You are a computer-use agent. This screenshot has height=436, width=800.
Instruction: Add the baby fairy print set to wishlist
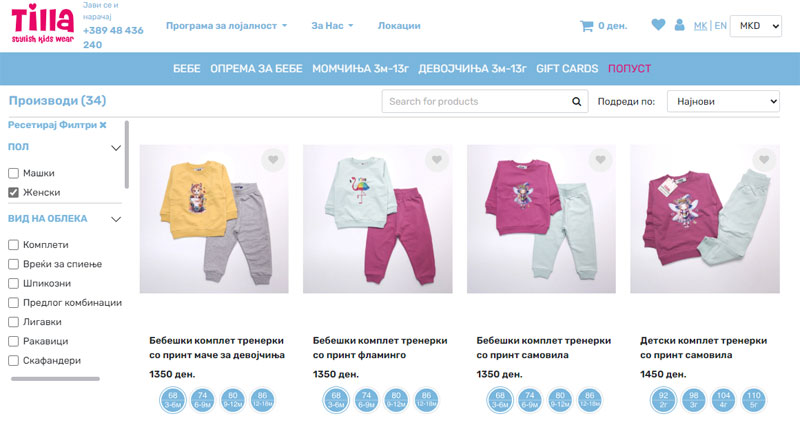tap(601, 160)
